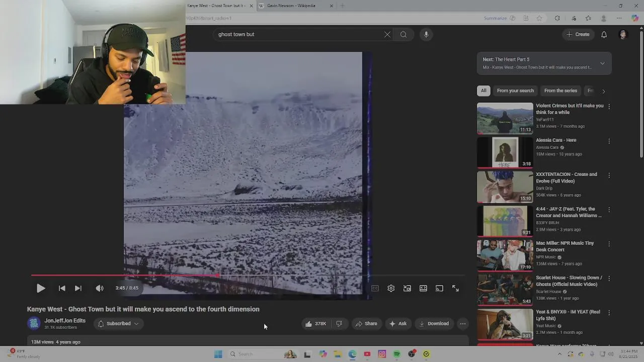Click the red scrubber handle on the timeline

(x=217, y=275)
